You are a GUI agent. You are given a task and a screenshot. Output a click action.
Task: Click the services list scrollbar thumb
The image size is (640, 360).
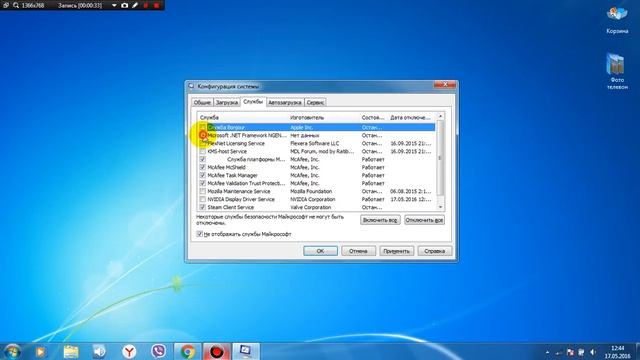click(x=440, y=158)
